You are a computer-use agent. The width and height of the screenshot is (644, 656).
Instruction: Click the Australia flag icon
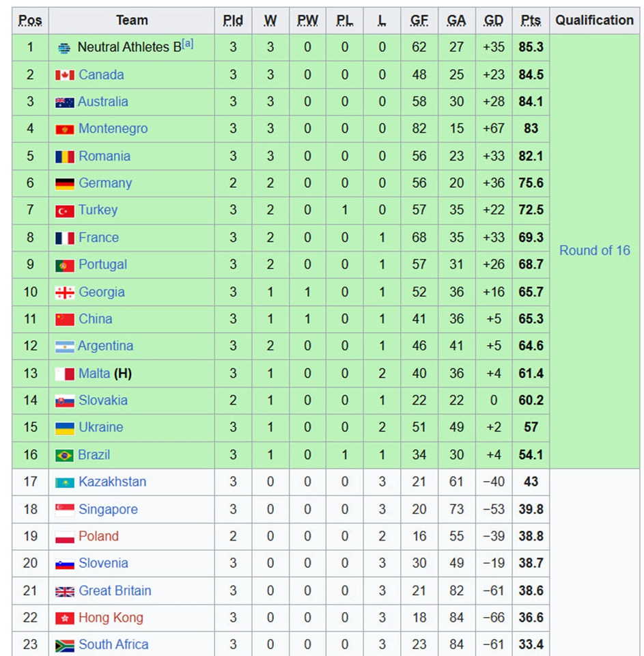[65, 102]
